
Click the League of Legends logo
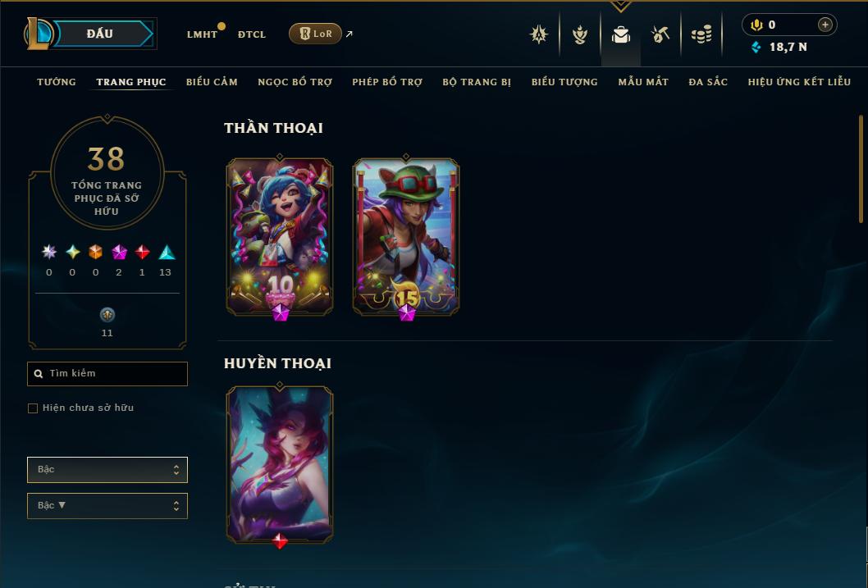pos(38,33)
